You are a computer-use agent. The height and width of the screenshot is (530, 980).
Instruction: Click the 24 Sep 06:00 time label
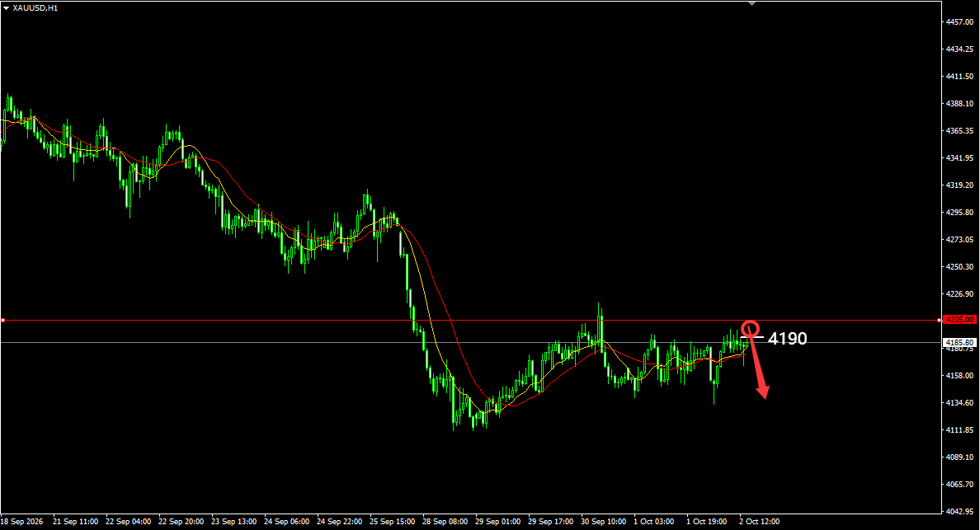click(x=287, y=522)
